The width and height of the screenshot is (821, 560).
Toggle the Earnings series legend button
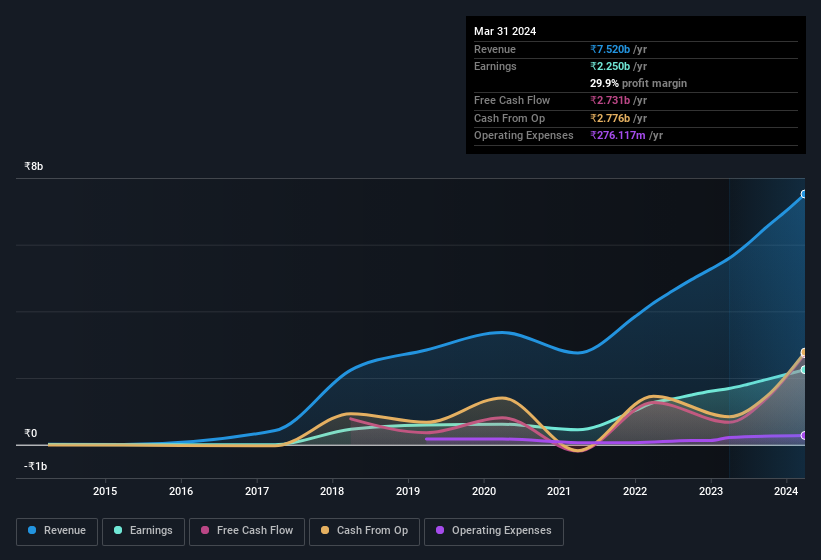coord(143,531)
